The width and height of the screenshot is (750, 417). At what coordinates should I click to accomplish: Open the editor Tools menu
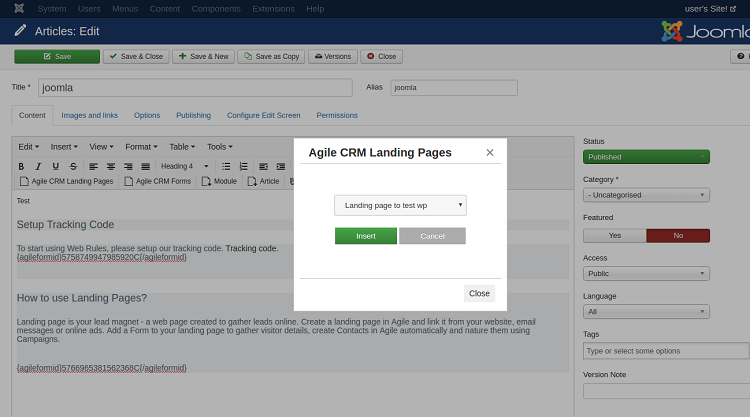[220, 147]
